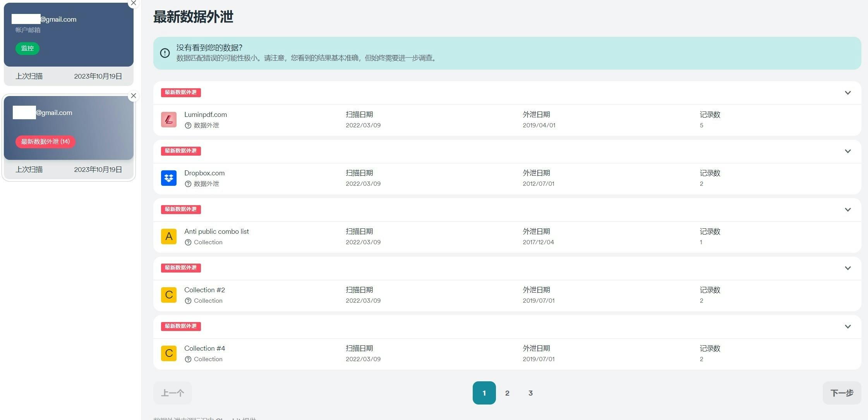Click the help icon under Luminpdf.com
The height and width of the screenshot is (420, 868).
(x=188, y=125)
